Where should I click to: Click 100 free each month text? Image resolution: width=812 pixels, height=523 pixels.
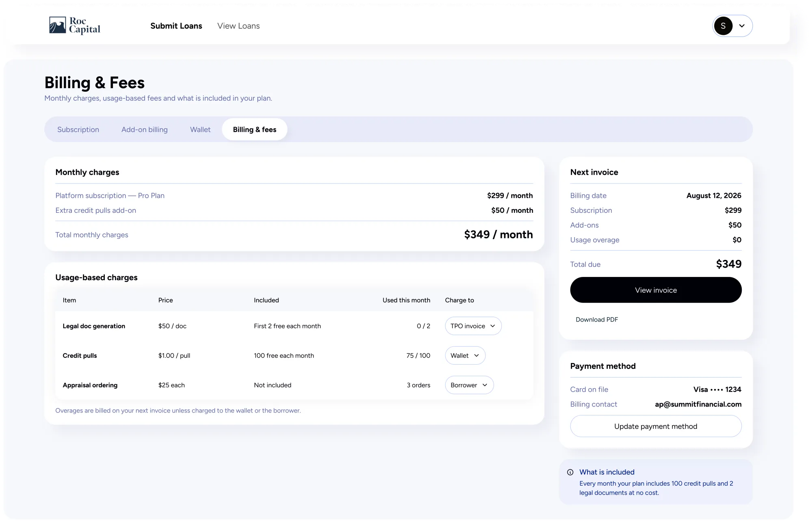pyautogui.click(x=284, y=356)
